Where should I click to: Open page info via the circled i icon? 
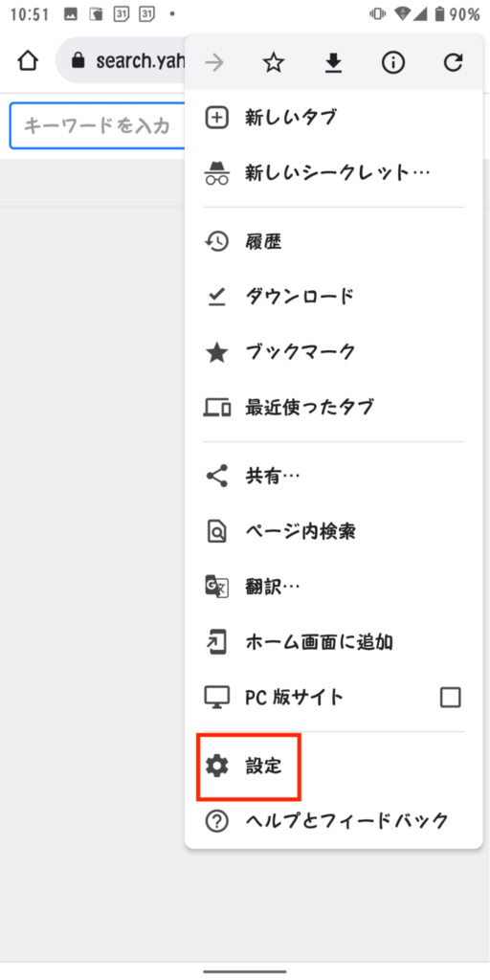click(x=393, y=62)
